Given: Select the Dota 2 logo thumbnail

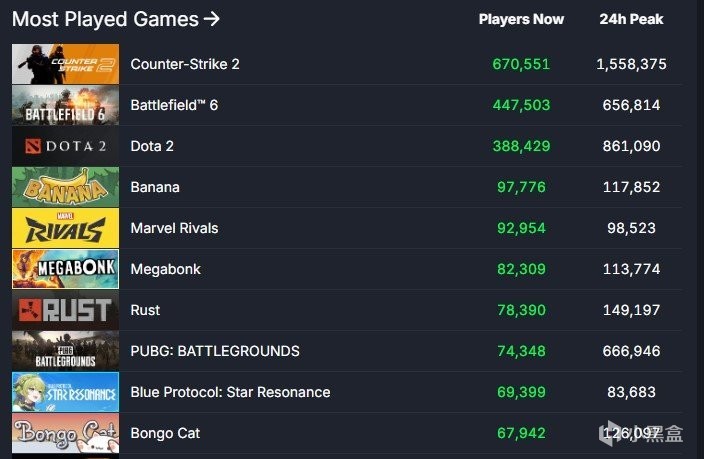Looking at the screenshot, I should (x=65, y=146).
